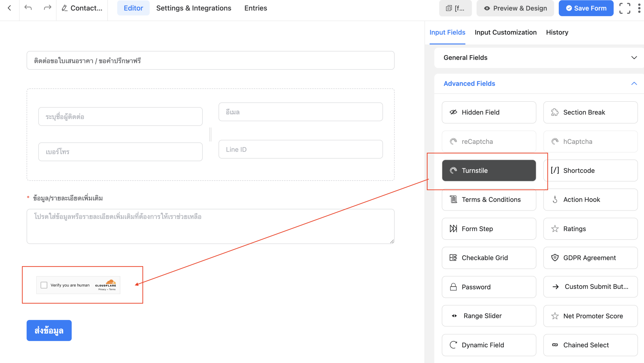Open Settings & Integrations tab
The image size is (644, 363).
194,8
